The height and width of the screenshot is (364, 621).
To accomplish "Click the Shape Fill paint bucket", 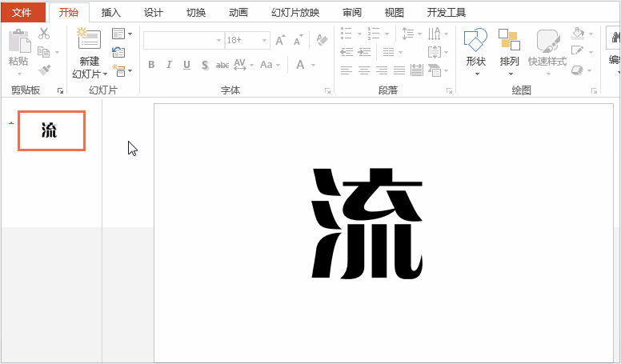I will click(x=578, y=34).
